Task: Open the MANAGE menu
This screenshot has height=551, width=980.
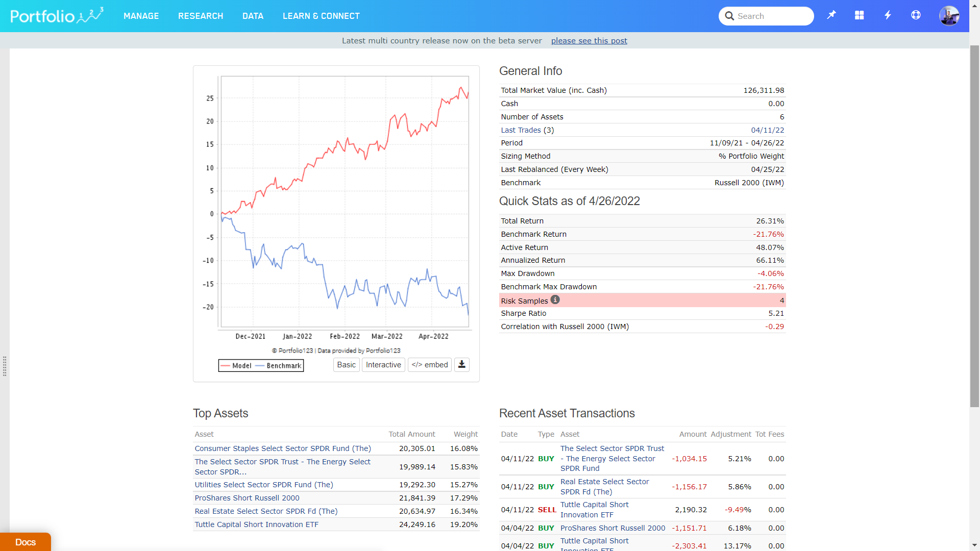Action: pos(141,16)
